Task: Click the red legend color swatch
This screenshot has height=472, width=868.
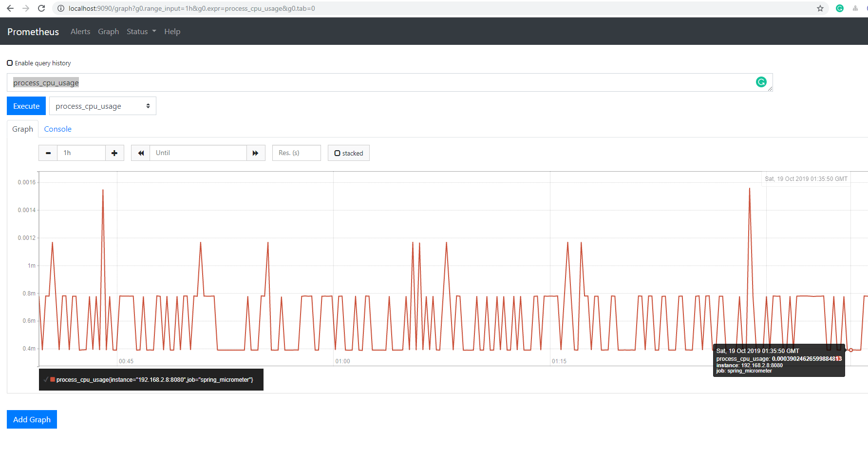Action: (52, 379)
